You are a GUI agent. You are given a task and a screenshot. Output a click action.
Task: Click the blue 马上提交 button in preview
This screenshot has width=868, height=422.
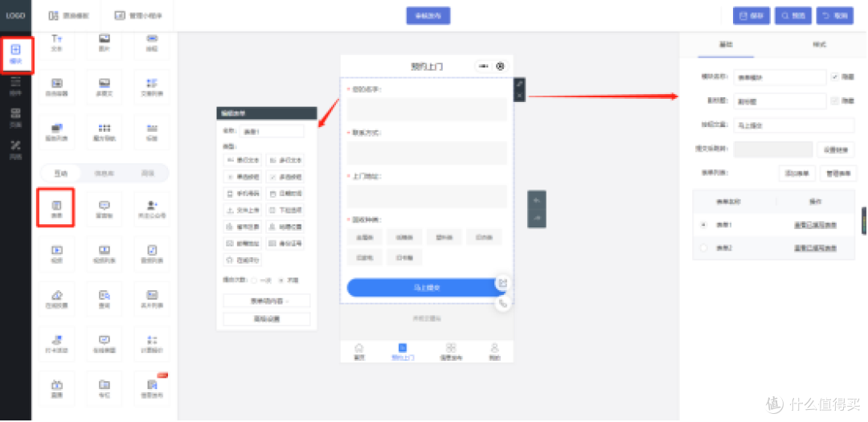pyautogui.click(x=427, y=288)
